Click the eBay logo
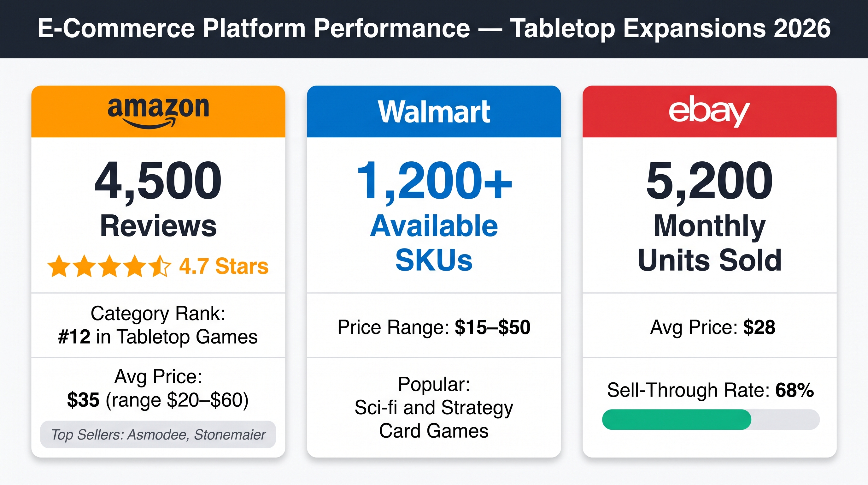 coord(709,111)
